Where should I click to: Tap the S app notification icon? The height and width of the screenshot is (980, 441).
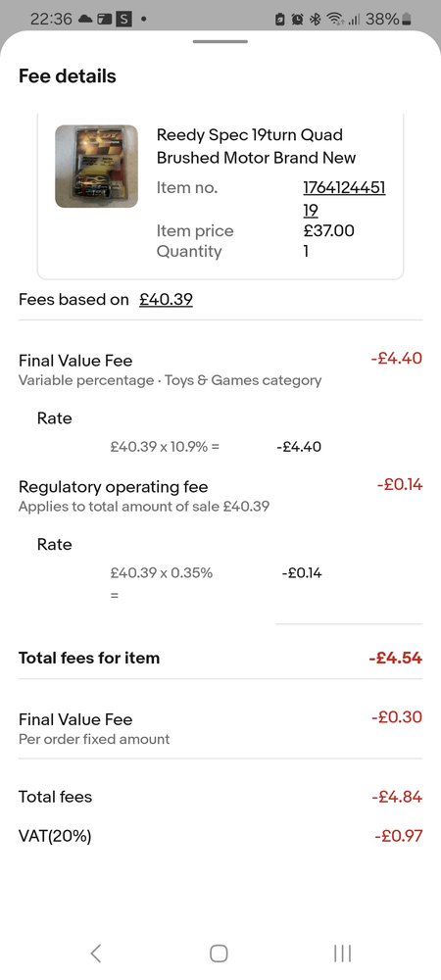coord(124,19)
